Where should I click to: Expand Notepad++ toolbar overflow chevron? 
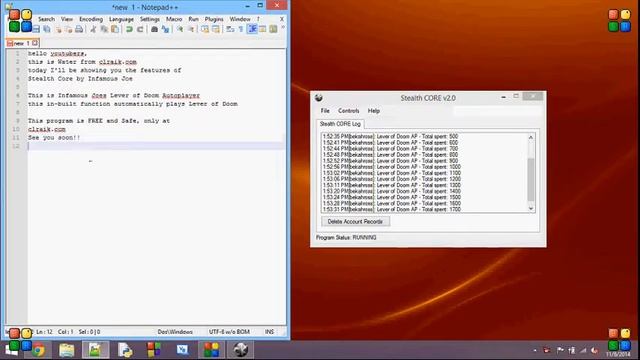282,27
